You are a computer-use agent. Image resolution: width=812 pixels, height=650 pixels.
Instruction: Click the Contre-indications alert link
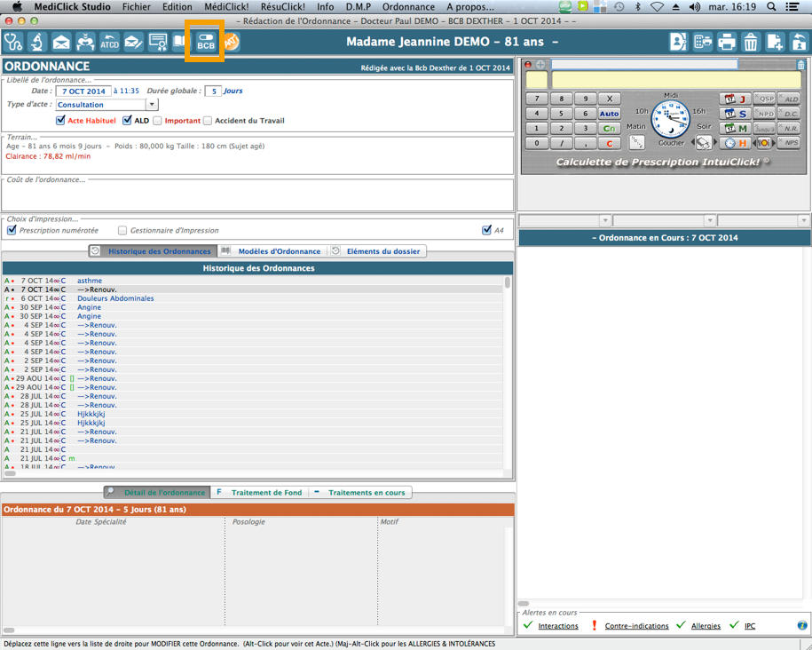tap(636, 626)
